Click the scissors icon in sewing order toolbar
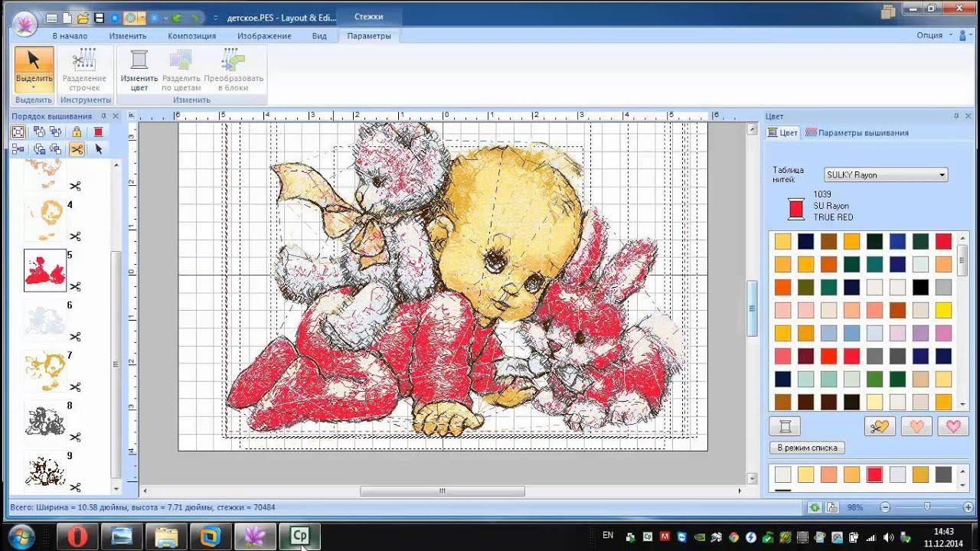The height and width of the screenshot is (551, 980). pos(77,149)
